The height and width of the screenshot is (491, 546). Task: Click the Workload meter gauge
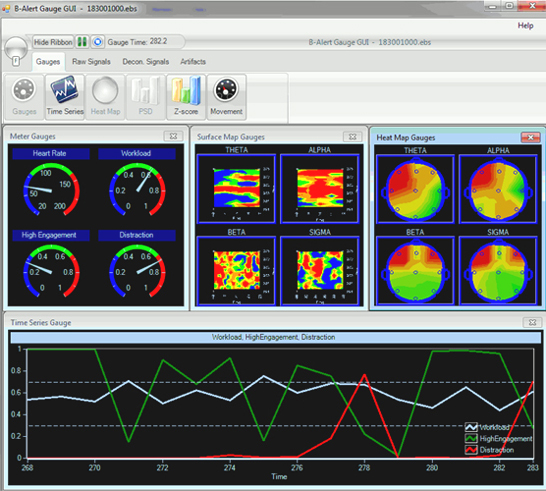(137, 189)
